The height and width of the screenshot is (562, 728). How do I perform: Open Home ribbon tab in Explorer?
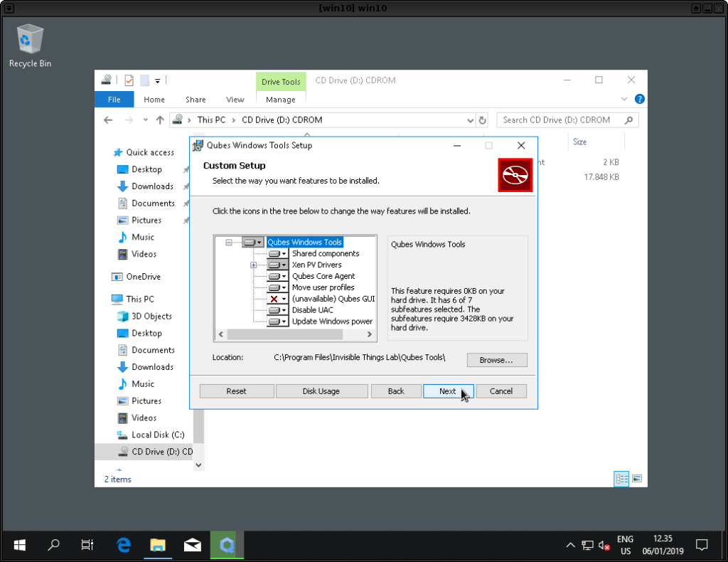point(154,100)
